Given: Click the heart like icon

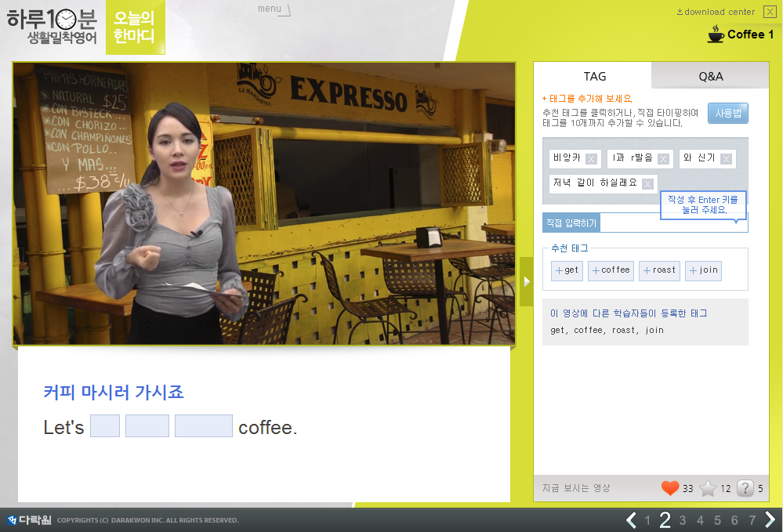Looking at the screenshot, I should click(669, 488).
